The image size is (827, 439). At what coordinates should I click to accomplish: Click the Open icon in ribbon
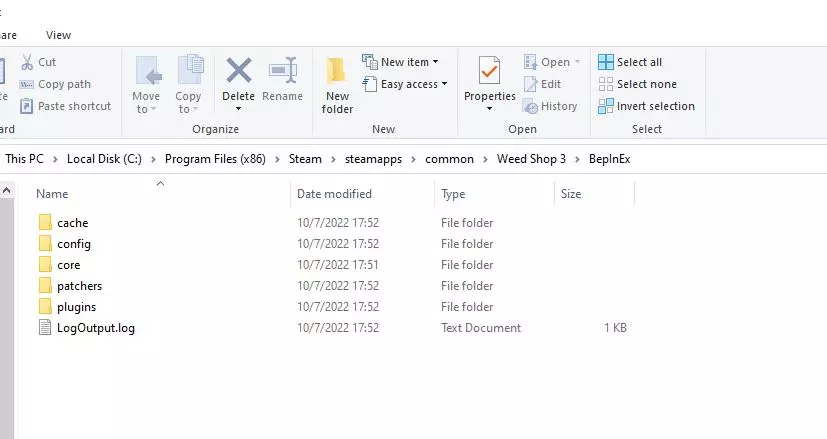[530, 62]
